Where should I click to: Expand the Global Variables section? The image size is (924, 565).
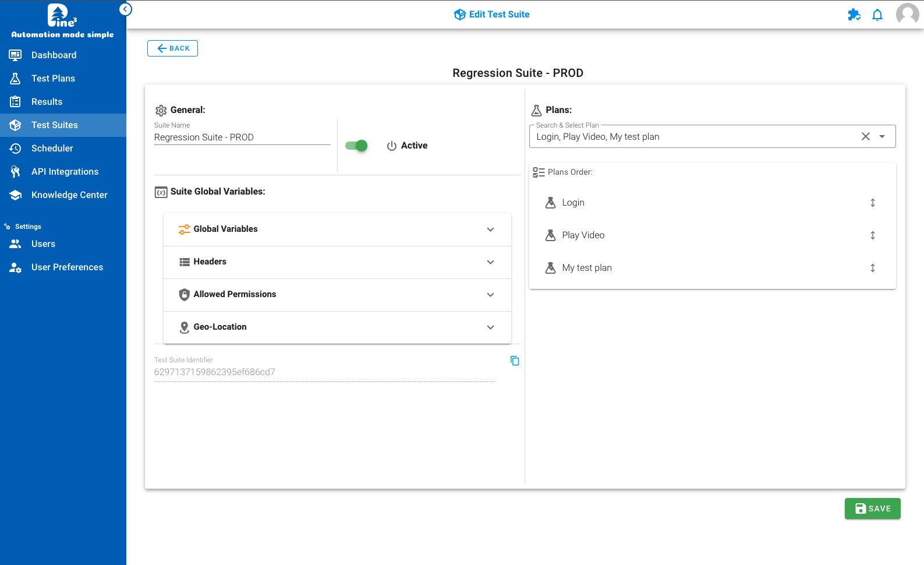490,229
